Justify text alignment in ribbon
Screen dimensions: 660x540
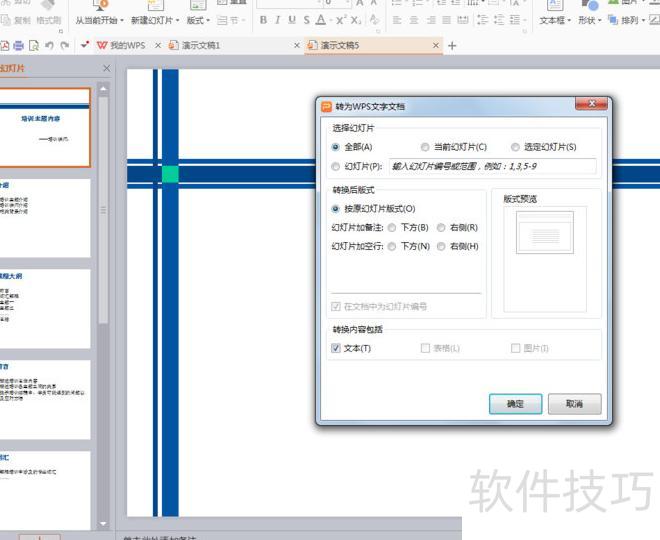pos(447,20)
